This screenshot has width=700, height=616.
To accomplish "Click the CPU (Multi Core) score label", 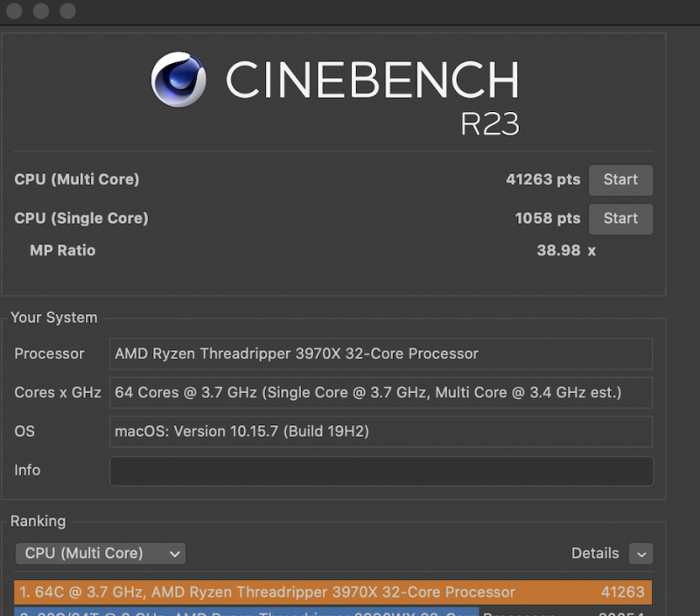I will (x=76, y=179).
